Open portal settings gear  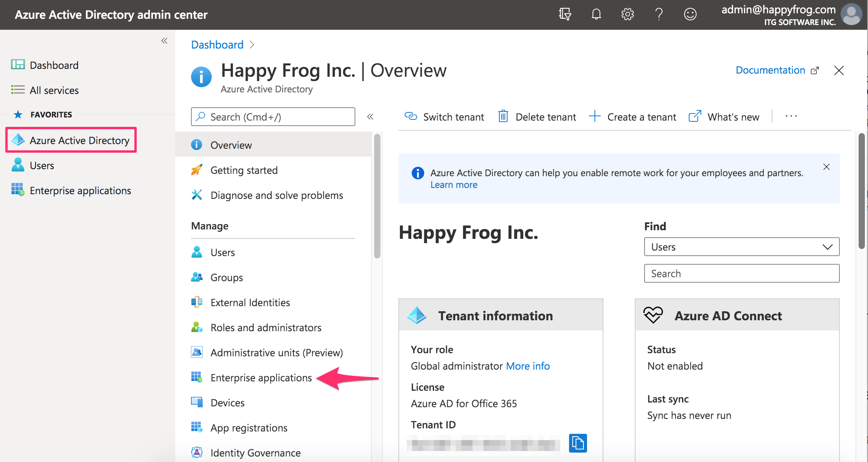click(627, 14)
